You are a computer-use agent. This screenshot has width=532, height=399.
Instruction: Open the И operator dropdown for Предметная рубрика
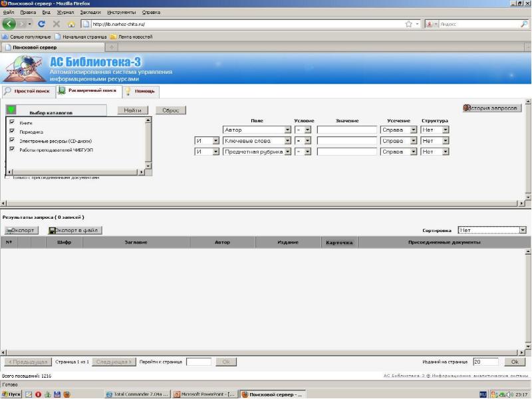coord(207,152)
